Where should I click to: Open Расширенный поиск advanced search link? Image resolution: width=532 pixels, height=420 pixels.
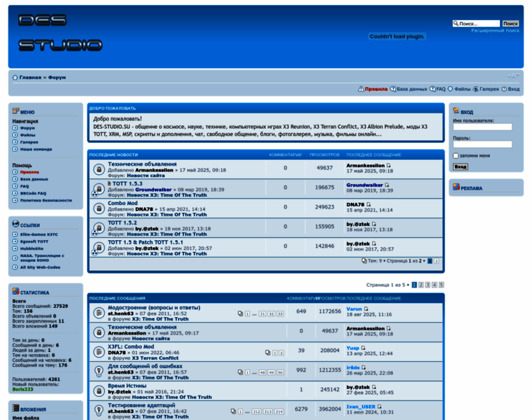495,31
